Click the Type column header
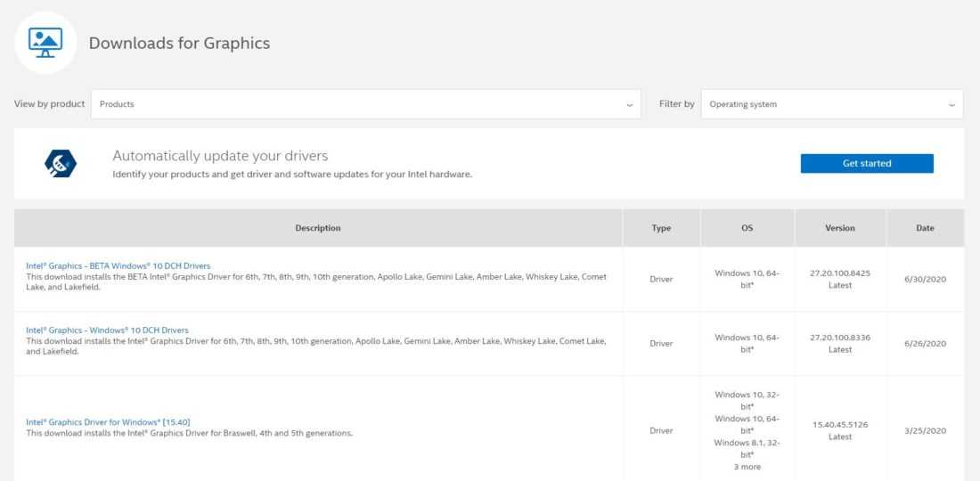 click(x=661, y=228)
